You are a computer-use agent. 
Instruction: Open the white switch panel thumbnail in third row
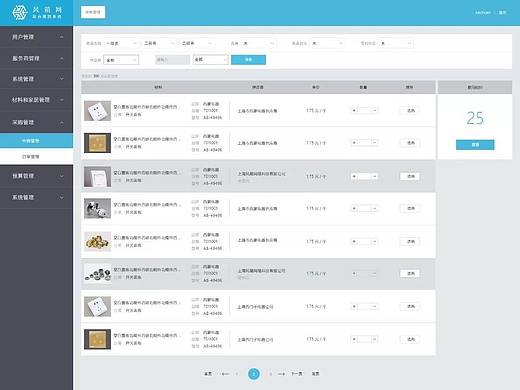point(97,177)
